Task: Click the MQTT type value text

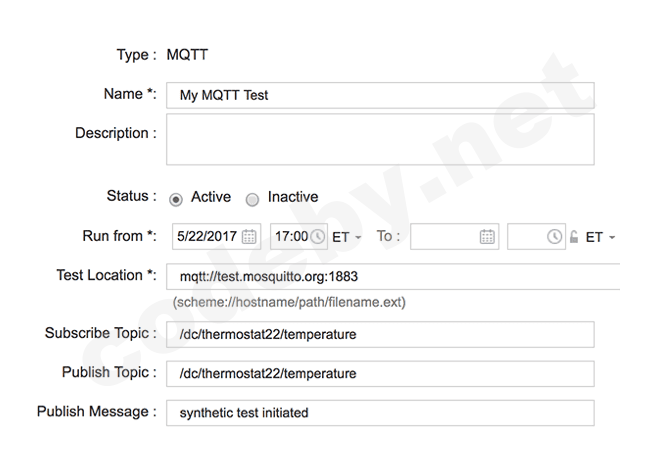Action: click(x=188, y=55)
